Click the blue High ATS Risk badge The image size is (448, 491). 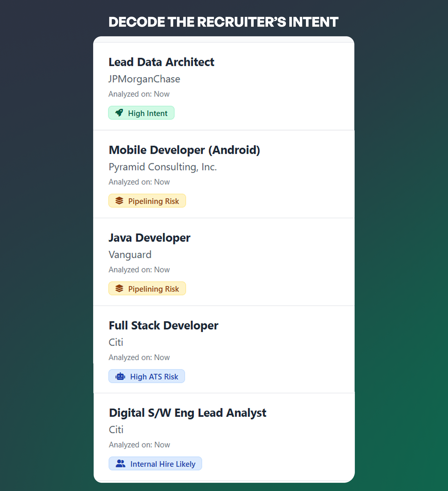coord(147,376)
